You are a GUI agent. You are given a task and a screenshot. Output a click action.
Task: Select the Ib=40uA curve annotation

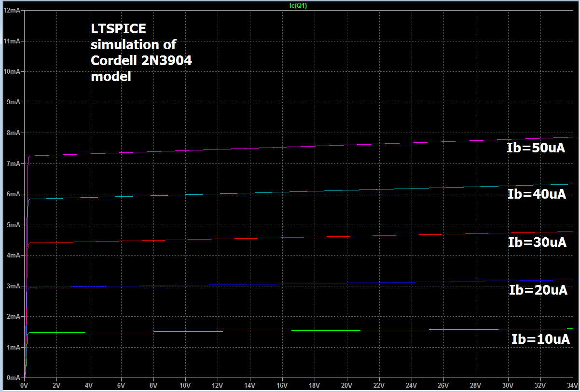[x=537, y=194]
